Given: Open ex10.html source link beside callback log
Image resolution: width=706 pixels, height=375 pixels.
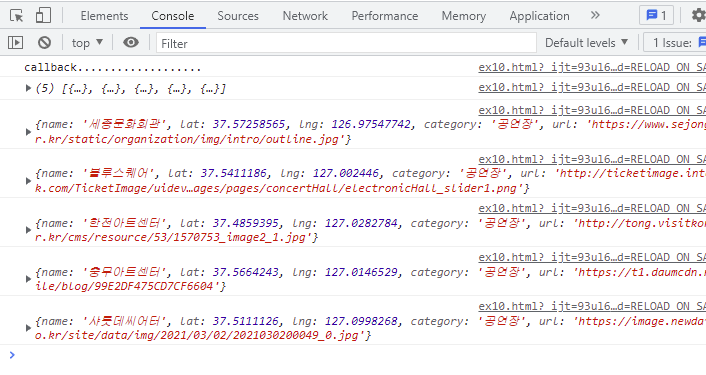Looking at the screenshot, I should pyautogui.click(x=592, y=67).
